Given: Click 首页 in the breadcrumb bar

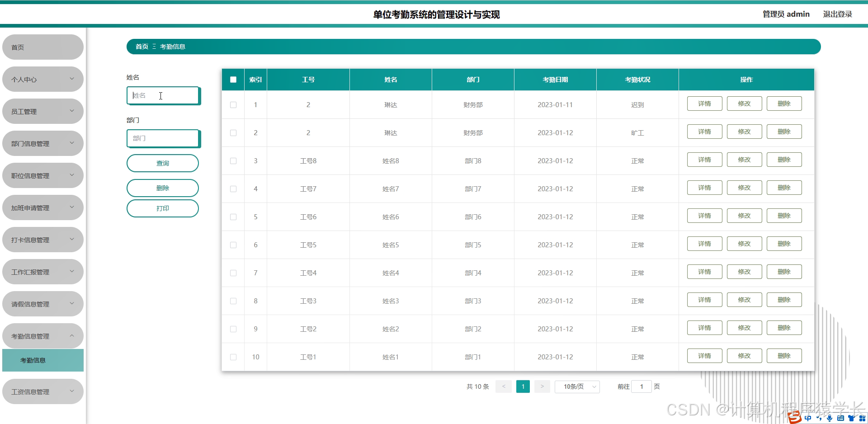Looking at the screenshot, I should pos(142,47).
